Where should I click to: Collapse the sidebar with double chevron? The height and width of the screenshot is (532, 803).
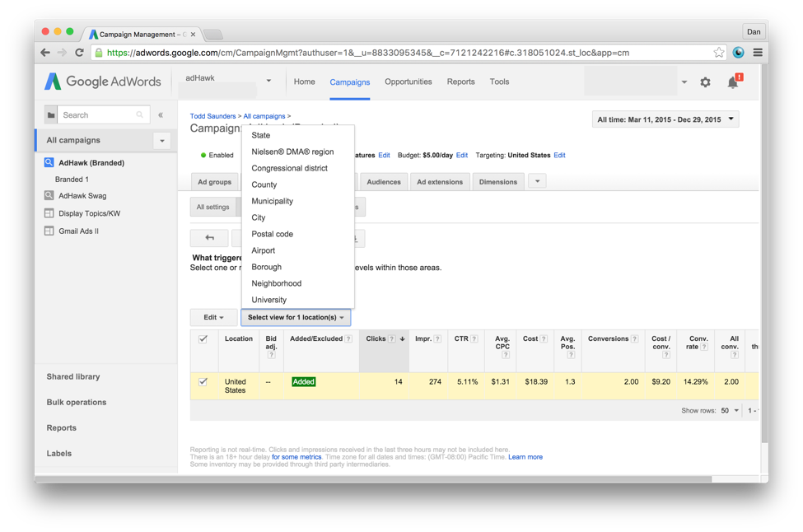tap(161, 114)
